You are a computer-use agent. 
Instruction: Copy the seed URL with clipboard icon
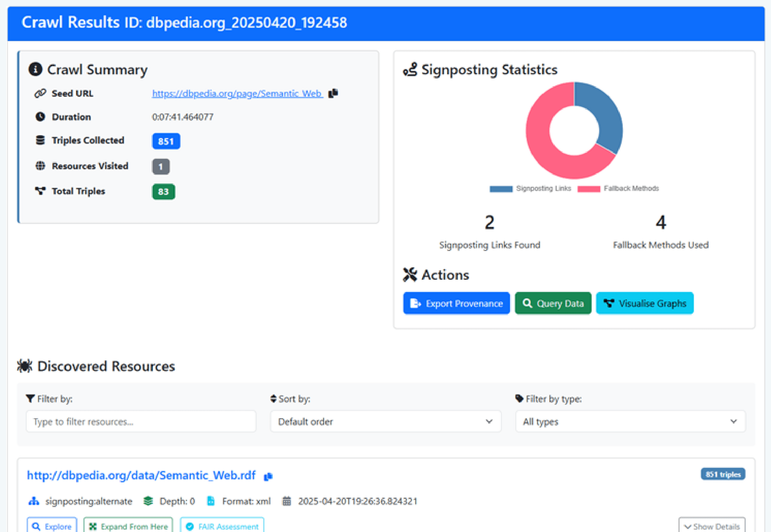(x=333, y=93)
